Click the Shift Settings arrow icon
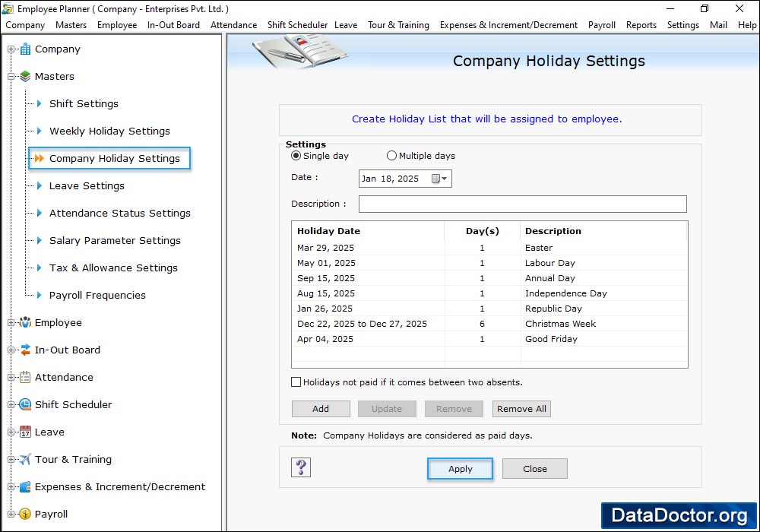The height and width of the screenshot is (532, 760). point(40,103)
